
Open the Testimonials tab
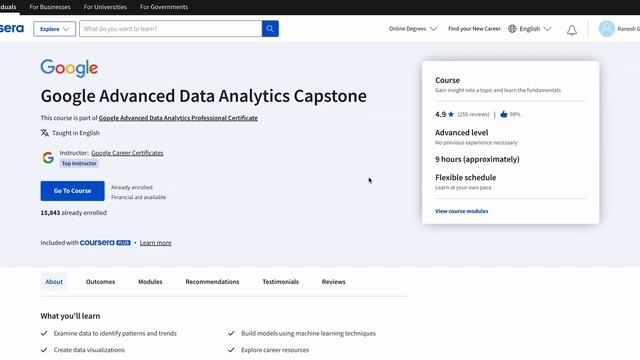pos(280,282)
